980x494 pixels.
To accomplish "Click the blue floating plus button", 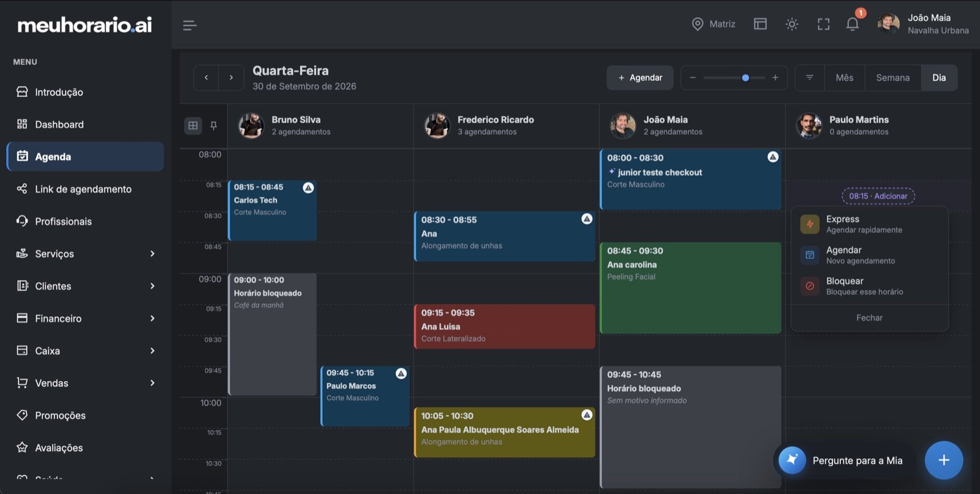I will coord(944,460).
